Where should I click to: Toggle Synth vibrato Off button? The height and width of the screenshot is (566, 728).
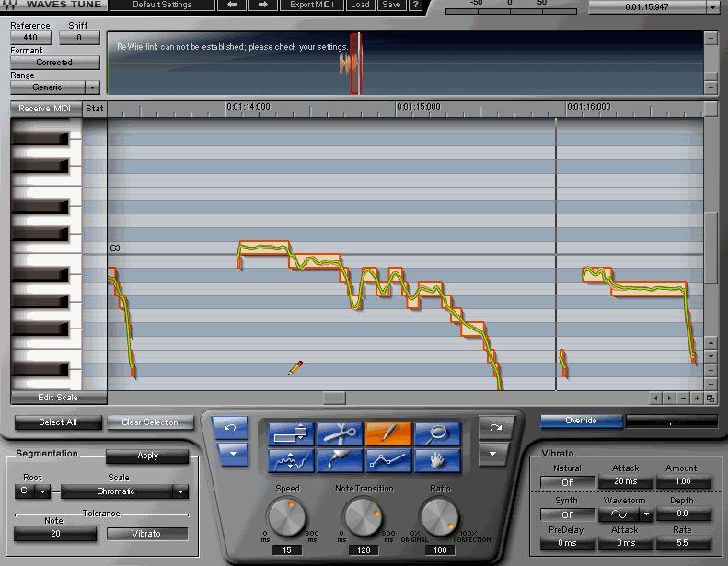pos(567,514)
